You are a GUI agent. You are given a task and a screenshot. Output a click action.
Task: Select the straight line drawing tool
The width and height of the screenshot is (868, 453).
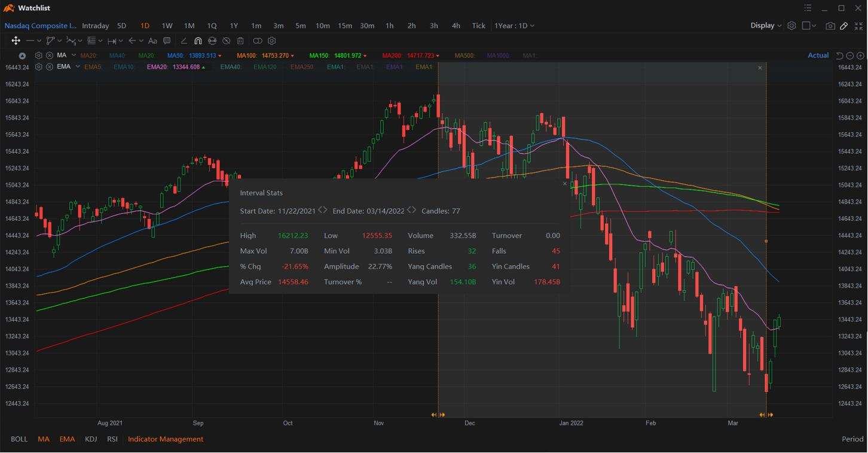[30, 41]
